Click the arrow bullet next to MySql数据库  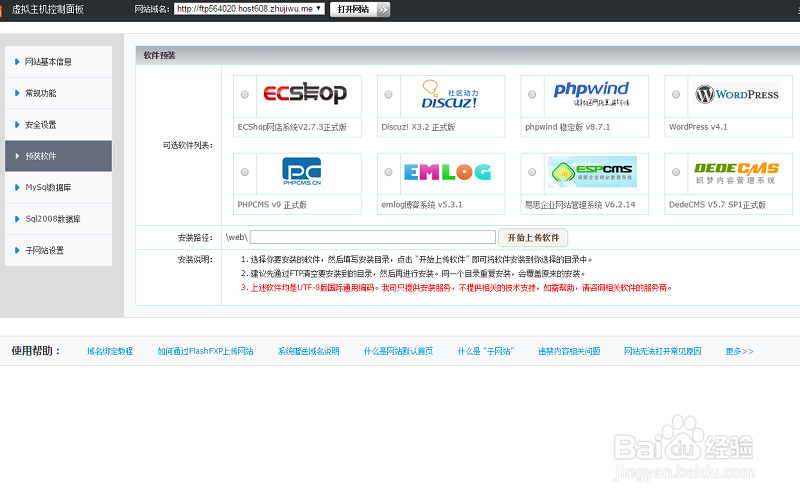click(x=17, y=187)
